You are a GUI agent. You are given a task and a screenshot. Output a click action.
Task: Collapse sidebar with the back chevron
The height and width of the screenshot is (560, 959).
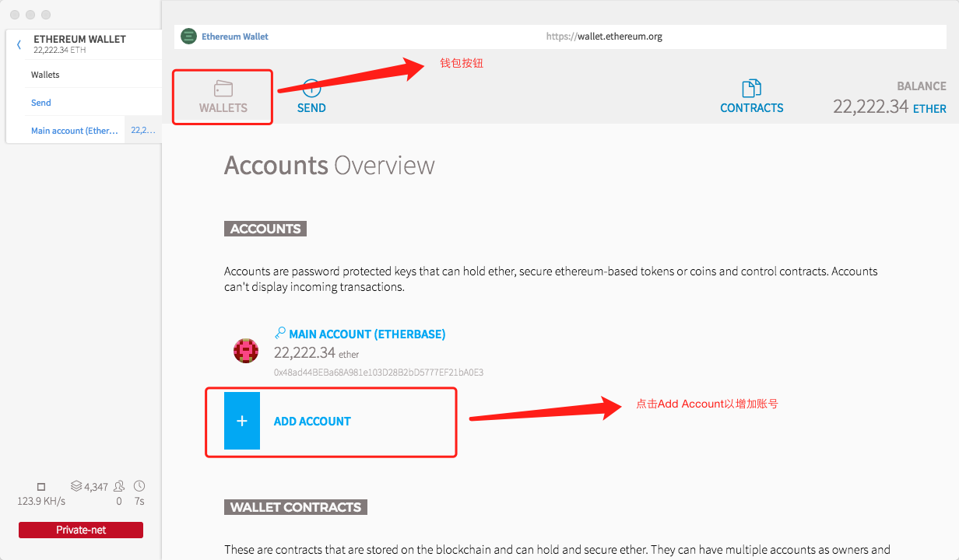click(x=19, y=45)
